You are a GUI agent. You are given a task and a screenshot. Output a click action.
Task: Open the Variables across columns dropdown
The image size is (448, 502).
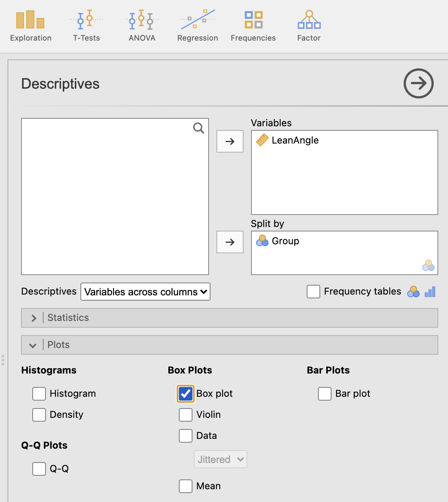pos(145,292)
